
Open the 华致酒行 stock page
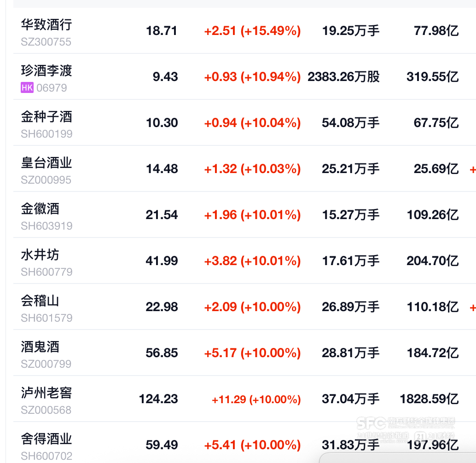pyautogui.click(x=46, y=24)
